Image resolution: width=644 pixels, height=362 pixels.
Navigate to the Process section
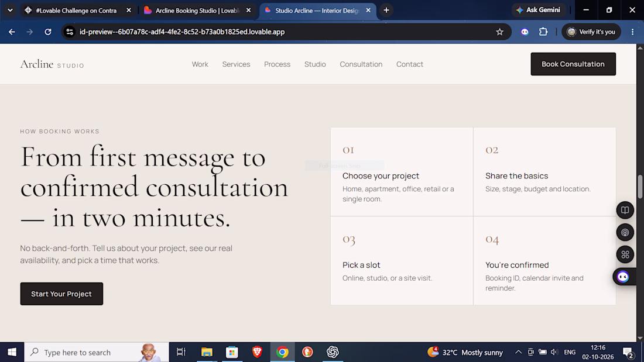click(x=278, y=64)
